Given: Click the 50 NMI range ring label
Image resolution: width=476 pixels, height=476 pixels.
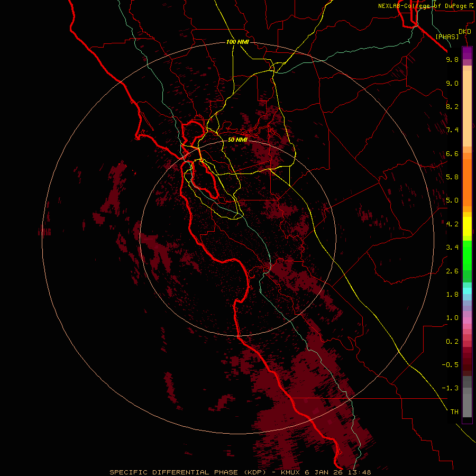Looking at the screenshot, I should (x=237, y=140).
